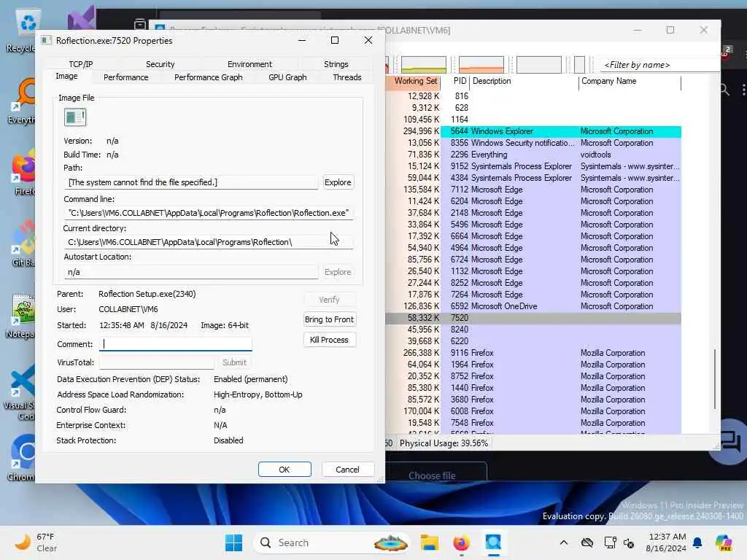Screen dimensions: 747x560
Task: Click the green CPU usage graph in toolbar
Action: pos(424,65)
